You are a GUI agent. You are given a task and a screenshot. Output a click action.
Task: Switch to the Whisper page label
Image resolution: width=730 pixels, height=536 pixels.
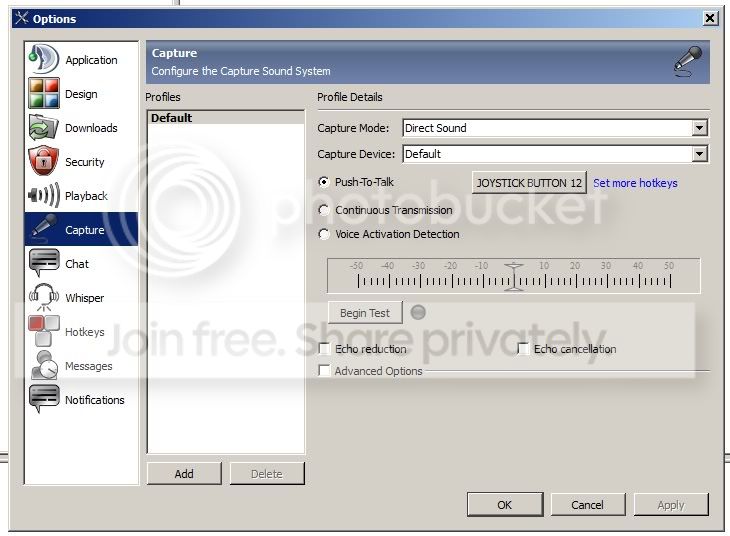[x=85, y=298]
